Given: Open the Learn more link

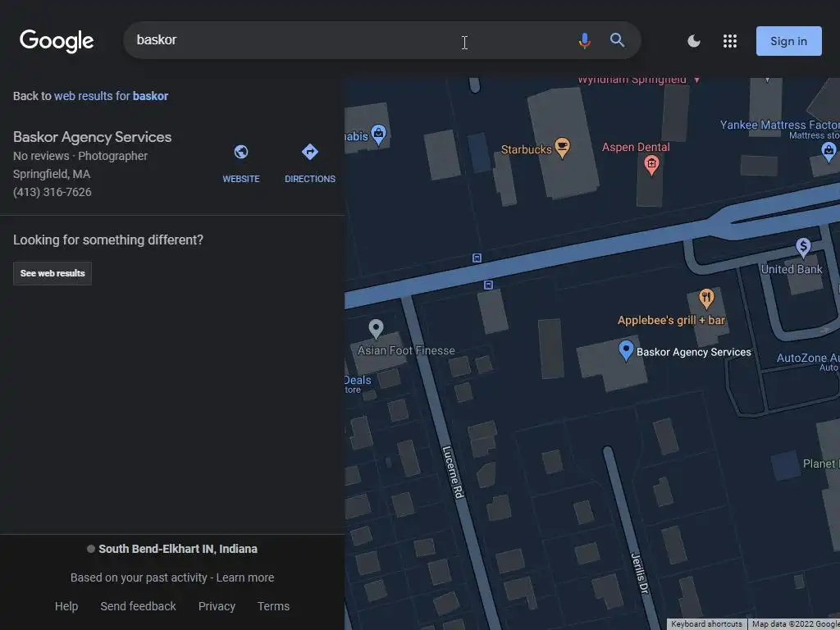Looking at the screenshot, I should point(244,577).
